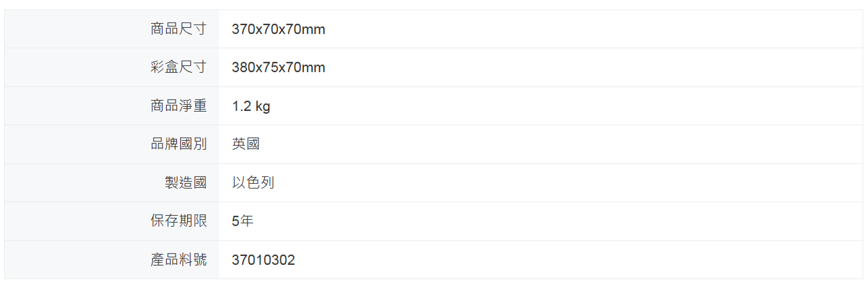Screen dimensions: 868x286
Task: Click the 'mm' unit in 380x75x70mm
Action: tap(314, 67)
